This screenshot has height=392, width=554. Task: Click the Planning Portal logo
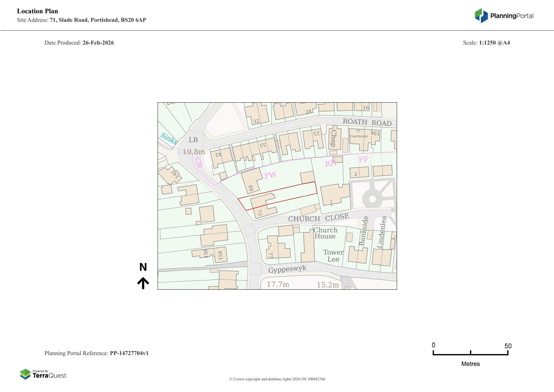[504, 16]
